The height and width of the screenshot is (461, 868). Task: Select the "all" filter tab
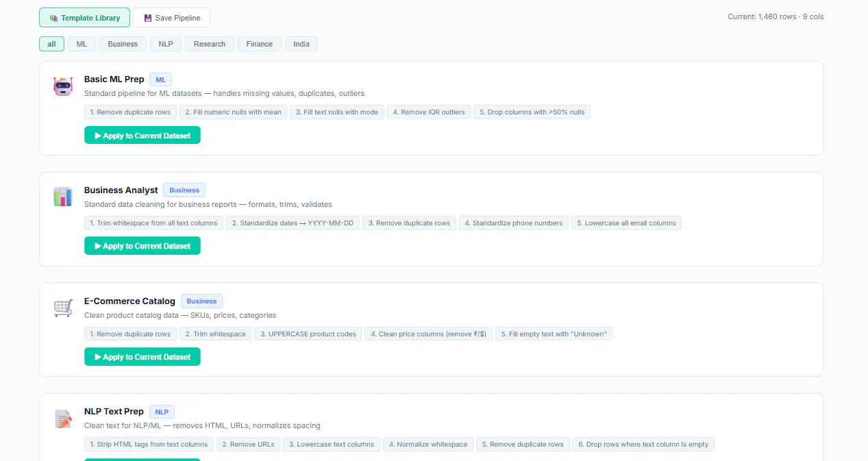(51, 44)
